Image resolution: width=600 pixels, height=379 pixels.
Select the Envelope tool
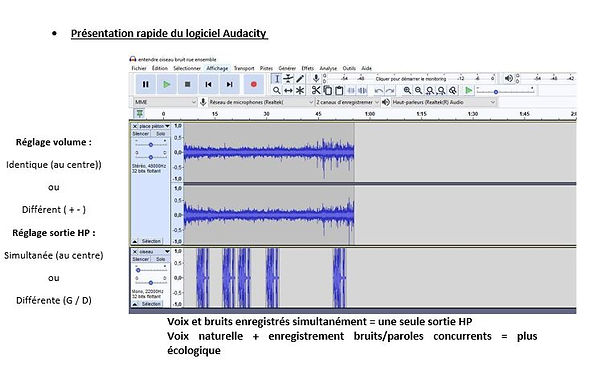pos(288,79)
